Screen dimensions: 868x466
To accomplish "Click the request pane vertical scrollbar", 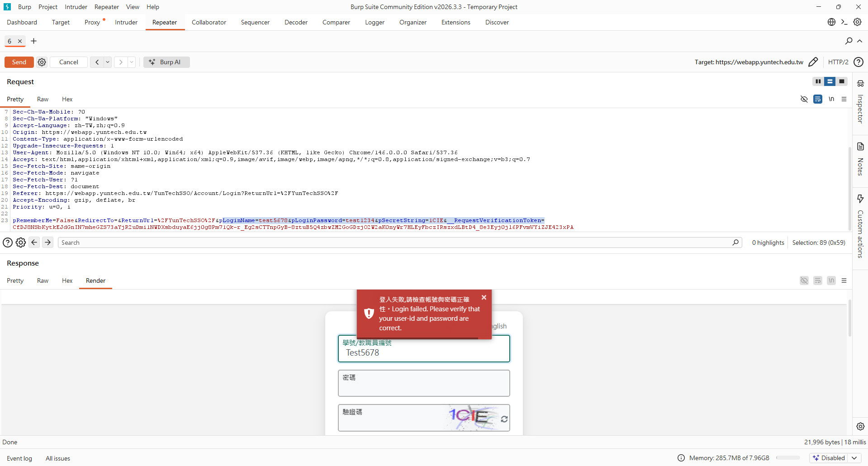I will [x=849, y=188].
